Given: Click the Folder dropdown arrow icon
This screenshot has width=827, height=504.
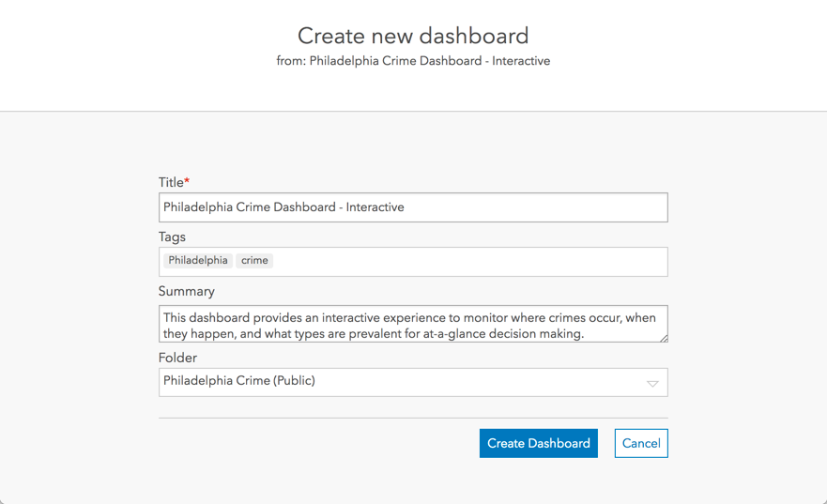Looking at the screenshot, I should click(652, 384).
